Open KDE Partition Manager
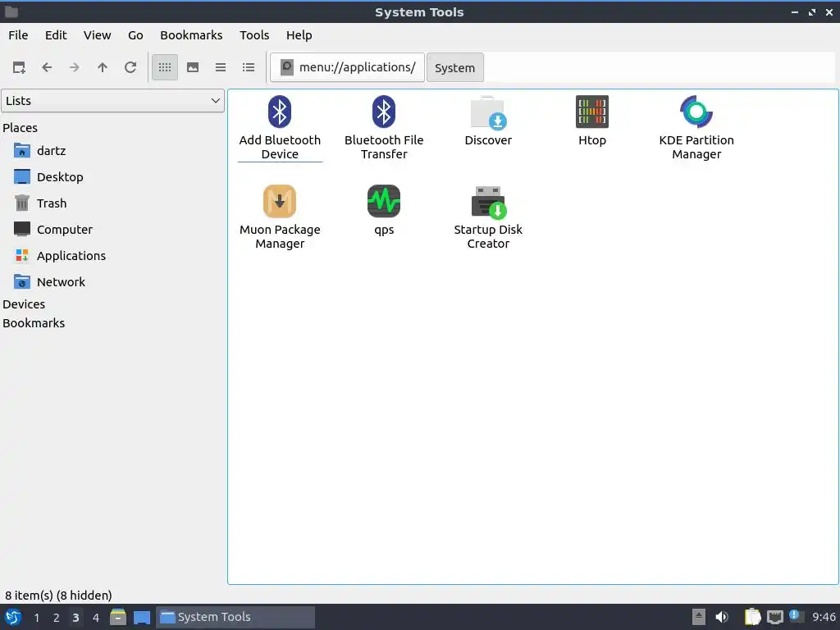The width and height of the screenshot is (840, 630). point(696,128)
